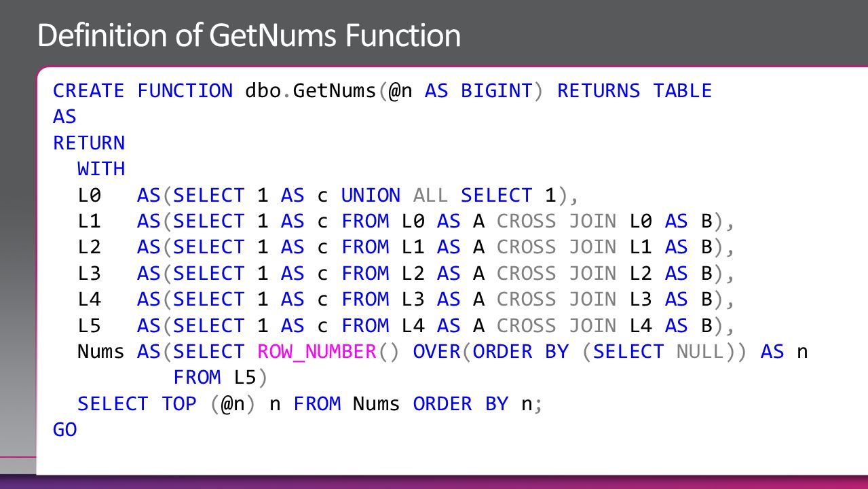Click 'FROM L5)' line
Viewport: 868px width, 489px height.
tap(221, 378)
